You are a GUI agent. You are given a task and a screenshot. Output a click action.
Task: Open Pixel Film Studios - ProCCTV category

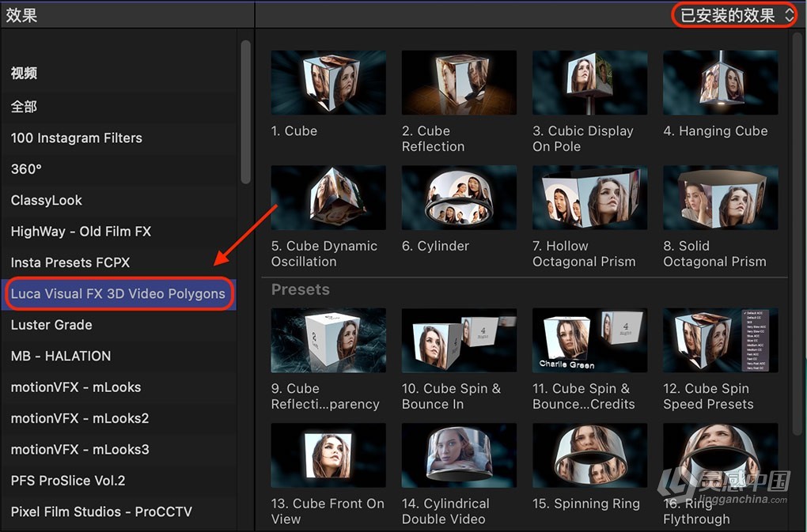[x=119, y=511]
